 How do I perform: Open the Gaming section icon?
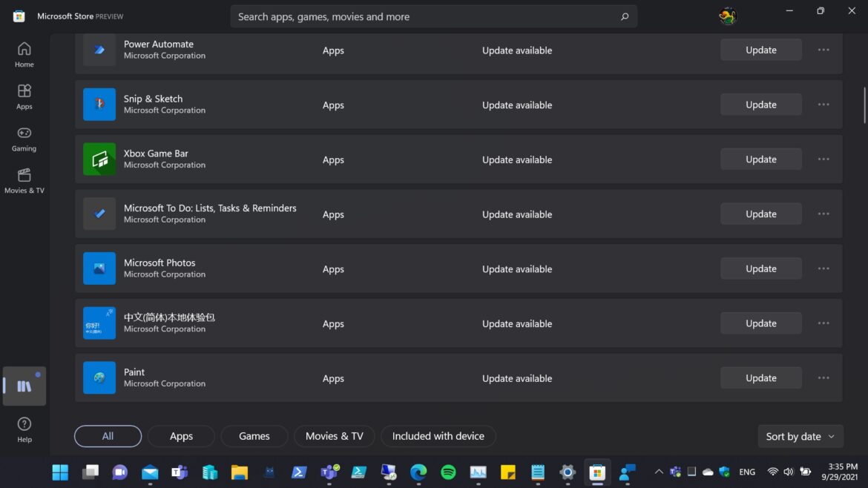coord(24,138)
